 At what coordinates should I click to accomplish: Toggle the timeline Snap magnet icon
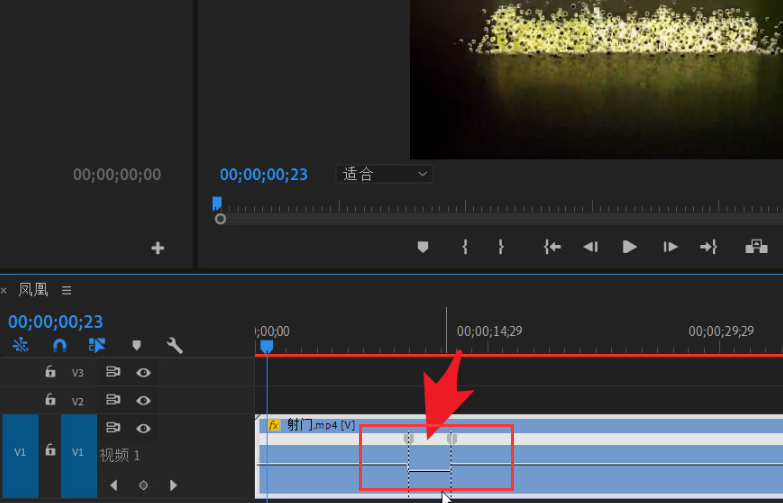point(59,345)
